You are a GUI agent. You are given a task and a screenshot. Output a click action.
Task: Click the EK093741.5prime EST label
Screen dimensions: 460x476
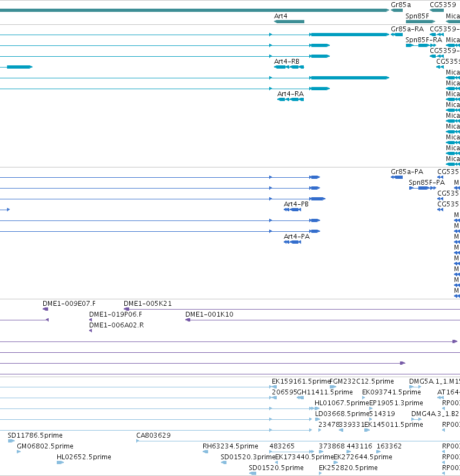tap(391, 392)
